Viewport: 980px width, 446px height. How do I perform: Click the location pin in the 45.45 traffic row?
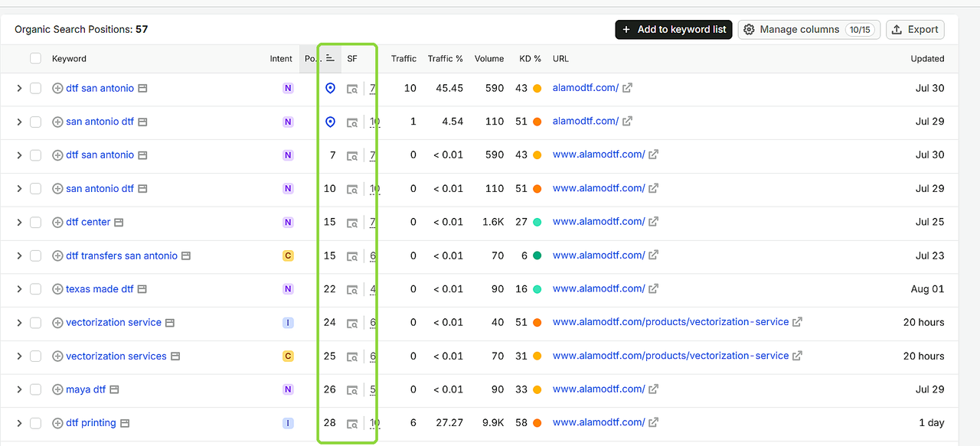pyautogui.click(x=330, y=89)
